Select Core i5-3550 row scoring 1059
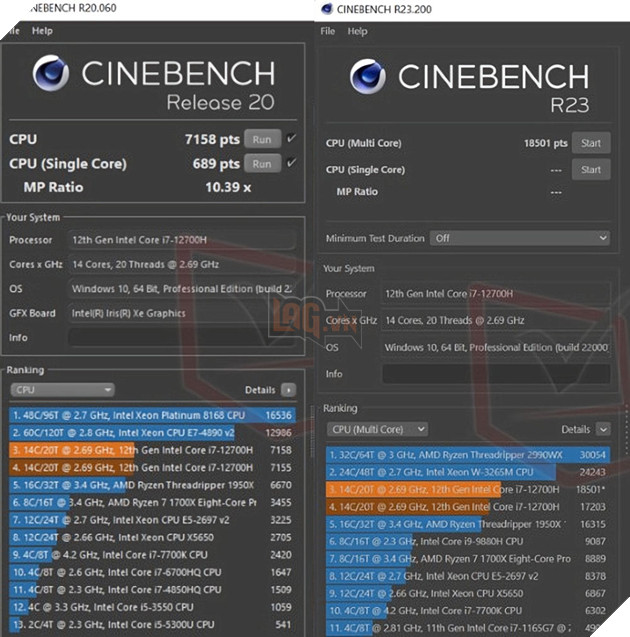This screenshot has width=630, height=637. (152, 607)
